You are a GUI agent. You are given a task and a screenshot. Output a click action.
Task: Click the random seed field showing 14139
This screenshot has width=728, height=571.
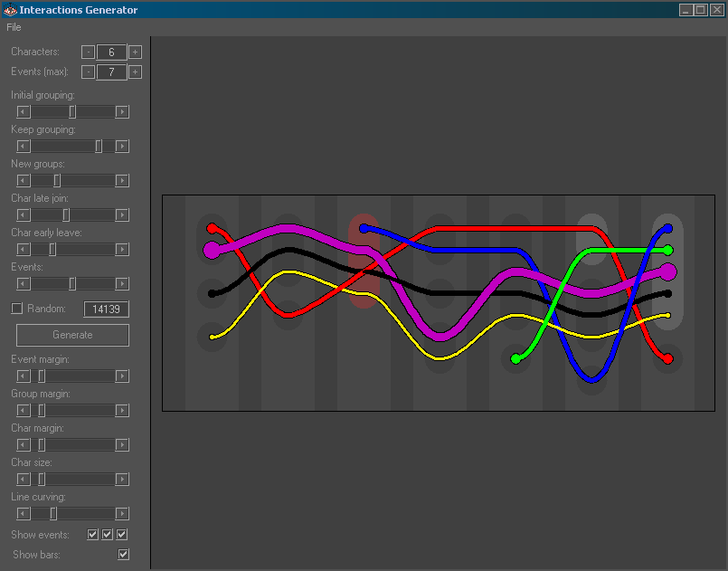pos(106,309)
